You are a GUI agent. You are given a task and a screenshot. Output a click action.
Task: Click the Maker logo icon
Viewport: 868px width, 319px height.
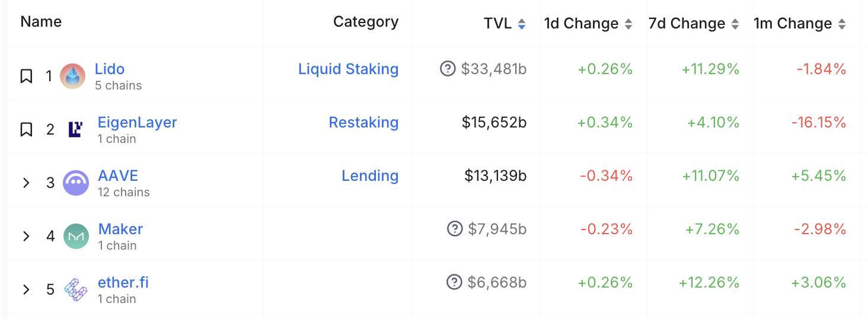click(76, 236)
